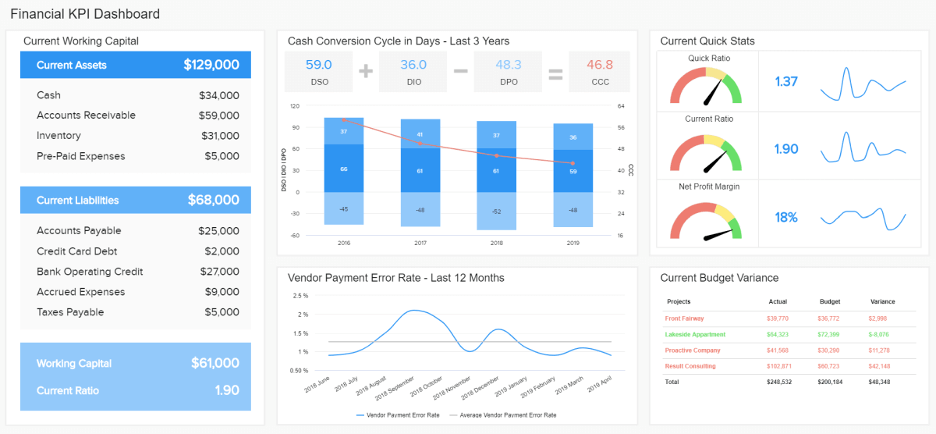Open Result Consulting project row
This screenshot has width=936, height=434.
tap(789, 366)
